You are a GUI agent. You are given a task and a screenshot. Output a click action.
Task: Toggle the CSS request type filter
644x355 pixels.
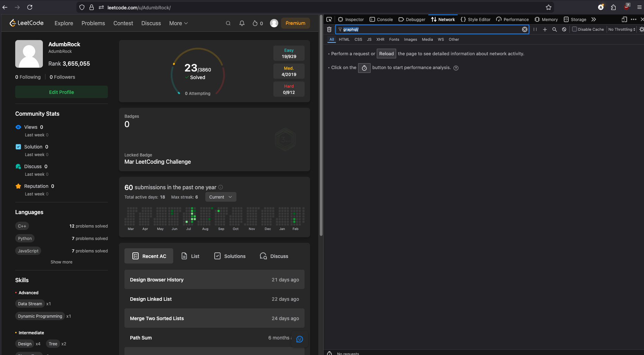click(x=358, y=39)
